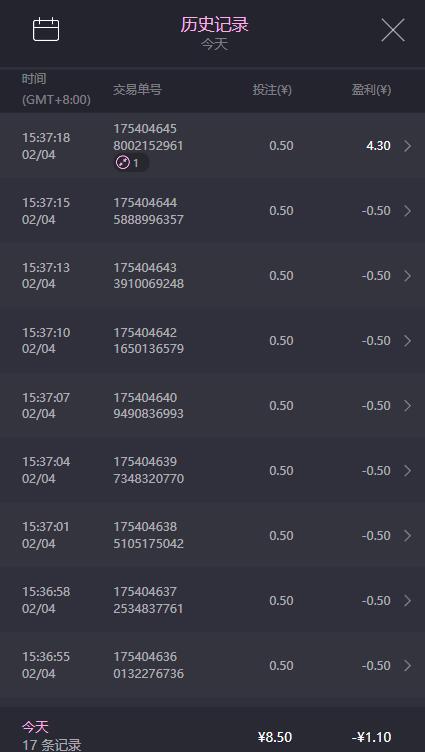This screenshot has height=752, width=425.
Task: Open chevron arrow for 15:37:01 record
Action: click(x=407, y=536)
